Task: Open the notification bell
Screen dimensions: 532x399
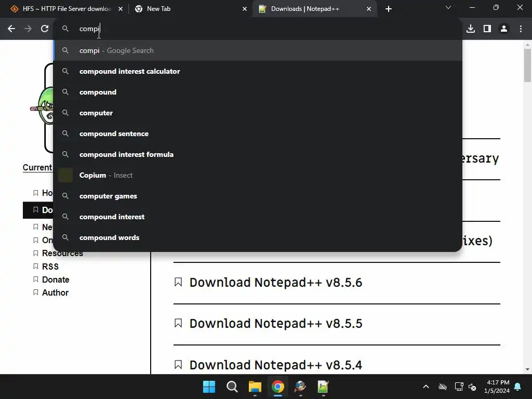Action: pos(518,387)
